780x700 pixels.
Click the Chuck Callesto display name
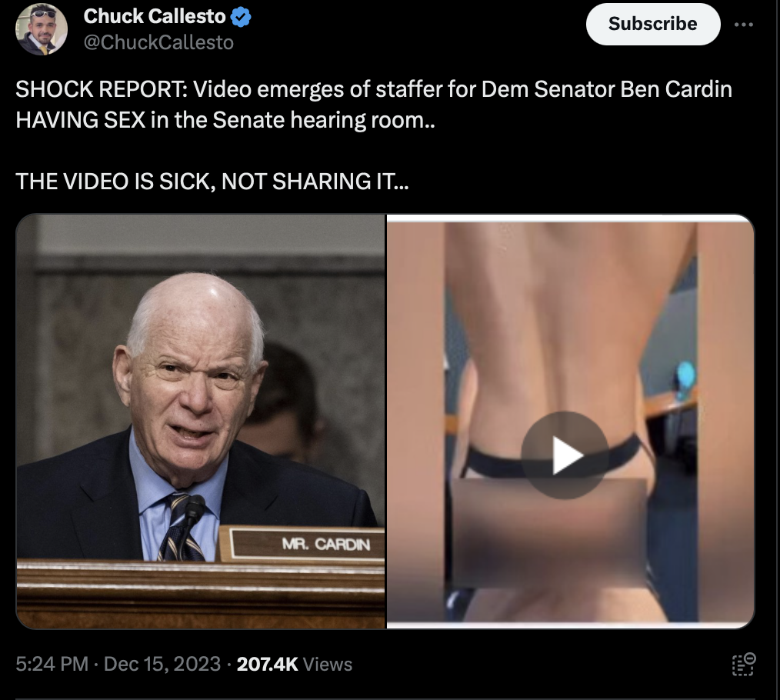(x=155, y=16)
